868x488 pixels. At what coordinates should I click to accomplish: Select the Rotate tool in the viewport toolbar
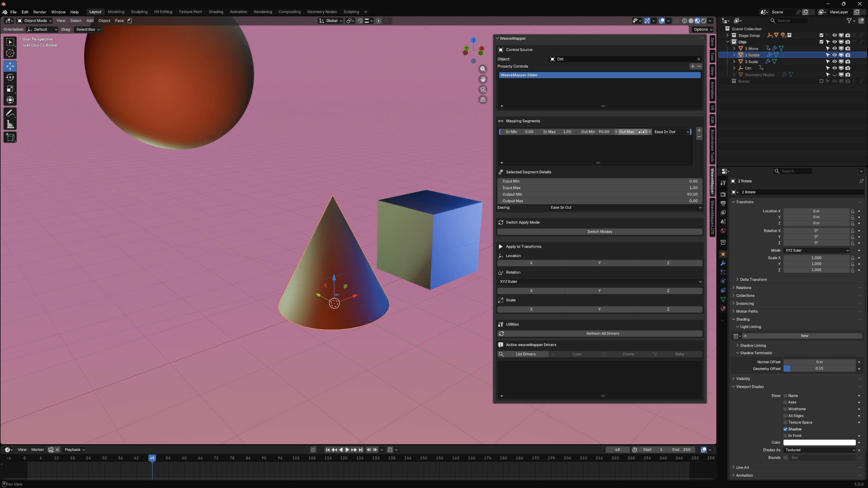pyautogui.click(x=10, y=77)
